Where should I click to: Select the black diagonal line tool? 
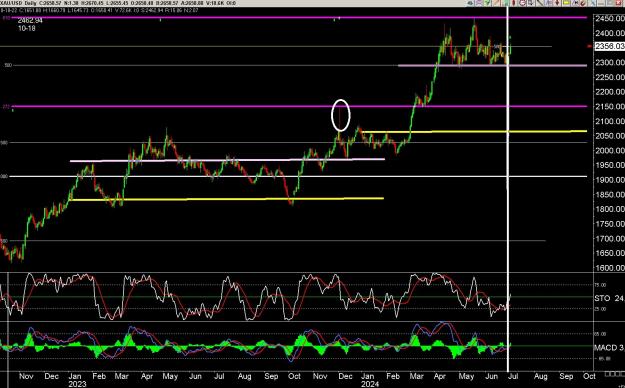(540, 3)
